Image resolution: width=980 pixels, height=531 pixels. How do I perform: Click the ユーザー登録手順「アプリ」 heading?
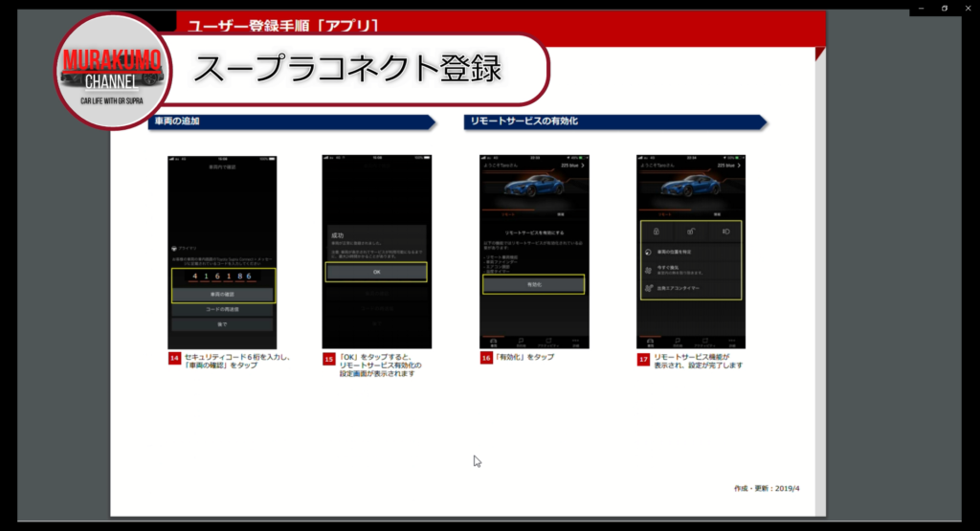point(282,26)
